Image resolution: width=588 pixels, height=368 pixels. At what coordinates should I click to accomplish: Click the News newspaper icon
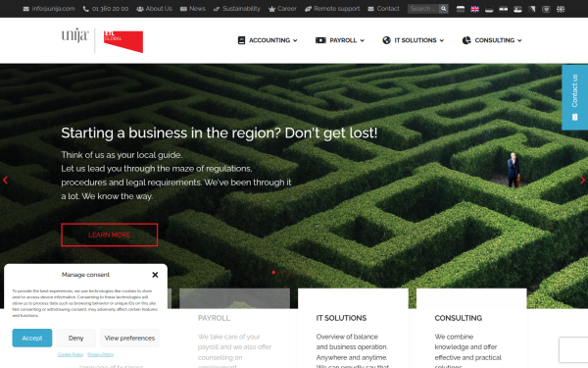[183, 9]
